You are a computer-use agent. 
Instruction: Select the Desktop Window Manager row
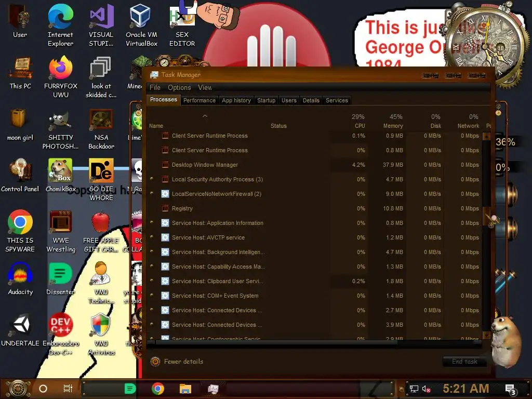click(315, 165)
